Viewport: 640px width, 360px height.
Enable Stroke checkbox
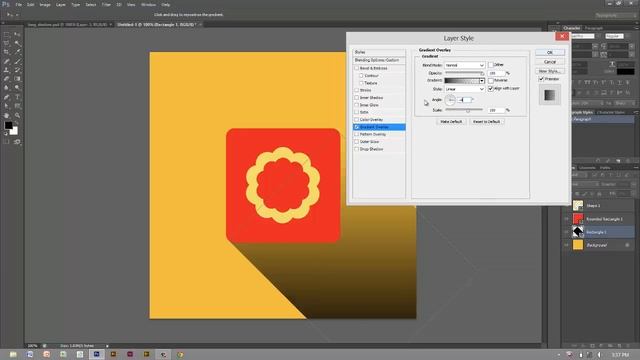coord(356,90)
